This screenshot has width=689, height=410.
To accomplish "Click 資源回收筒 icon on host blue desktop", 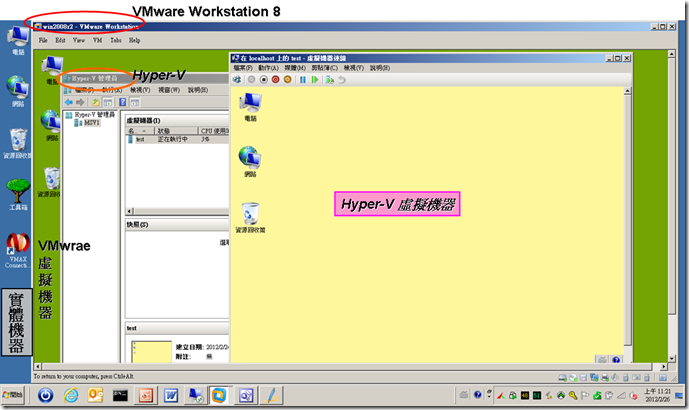I will [17, 144].
